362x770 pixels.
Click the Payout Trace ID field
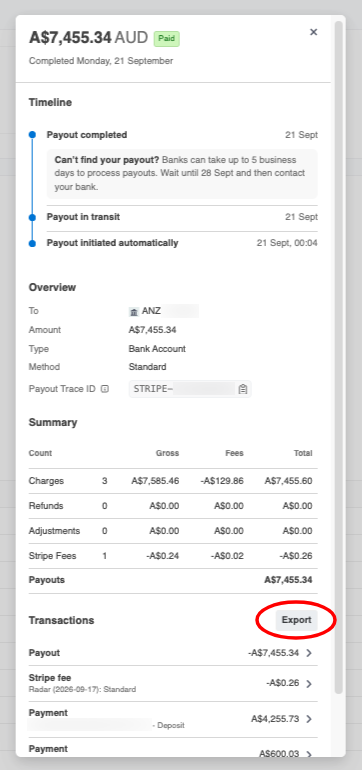[x=190, y=389]
